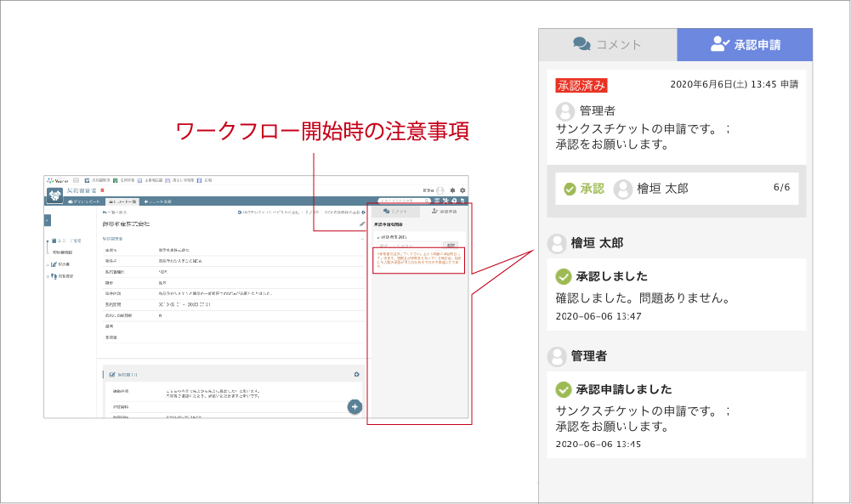Click the notification bell in the top bar
This screenshot has width=851, height=504.
452,190
